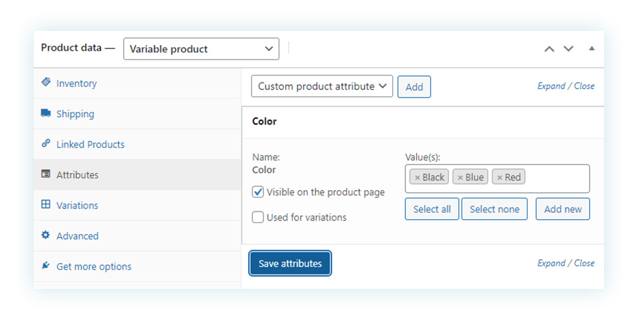Remove the Blue value tag

[460, 177]
